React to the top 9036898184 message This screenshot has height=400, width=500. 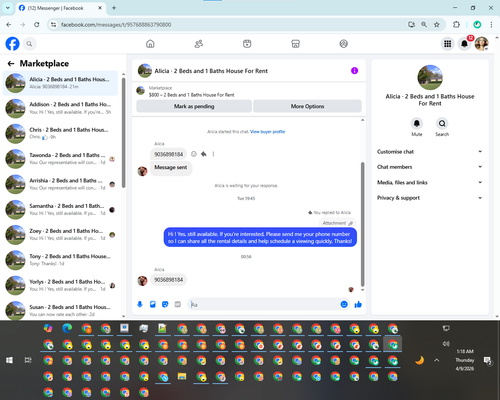pos(194,154)
